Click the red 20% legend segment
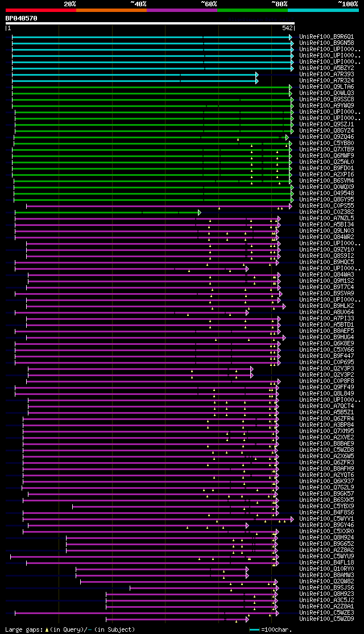This screenshot has width=364, height=634. [x=41, y=10]
